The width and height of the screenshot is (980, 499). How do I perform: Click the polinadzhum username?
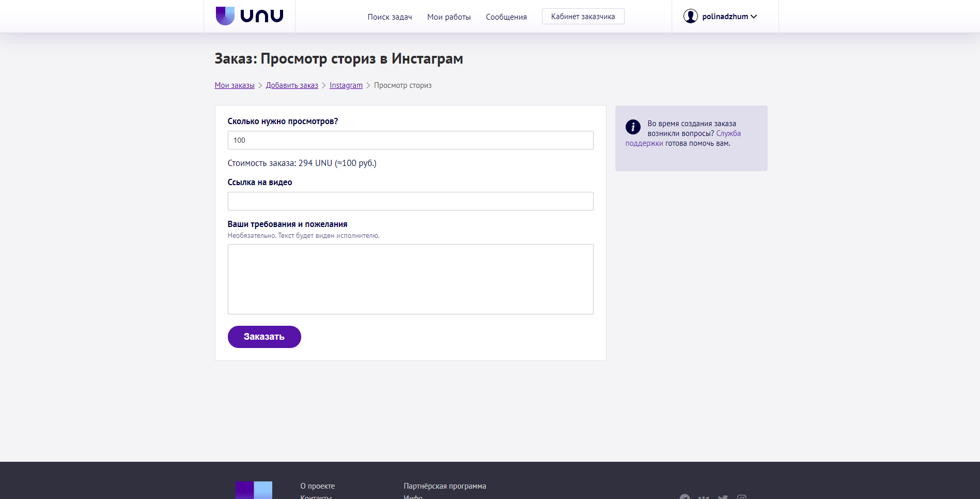pos(725,17)
